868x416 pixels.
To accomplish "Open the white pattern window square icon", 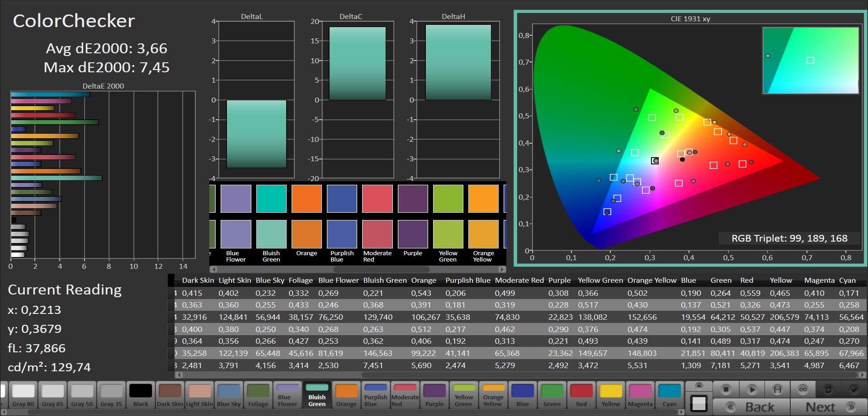I will tap(699, 403).
